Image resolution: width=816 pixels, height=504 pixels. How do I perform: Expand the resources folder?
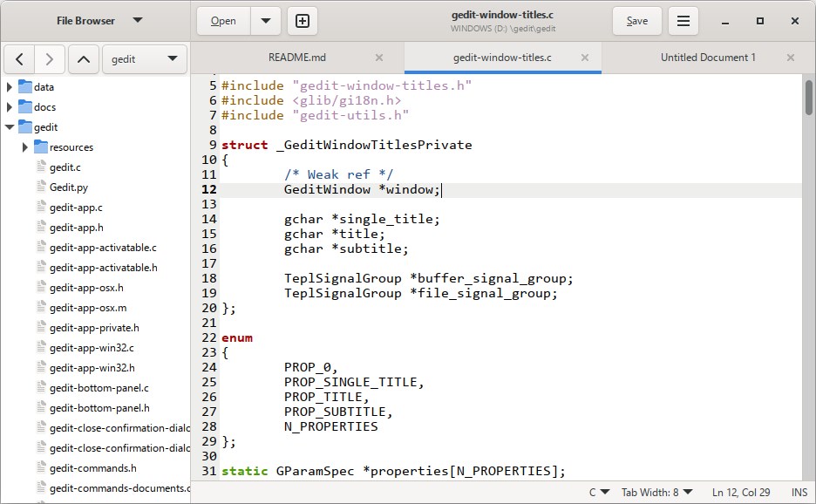24,146
